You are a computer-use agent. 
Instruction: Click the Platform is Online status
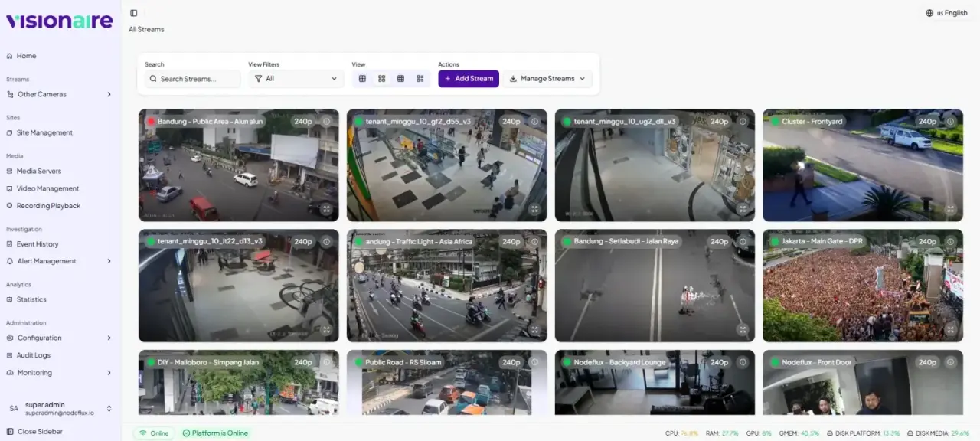point(215,433)
